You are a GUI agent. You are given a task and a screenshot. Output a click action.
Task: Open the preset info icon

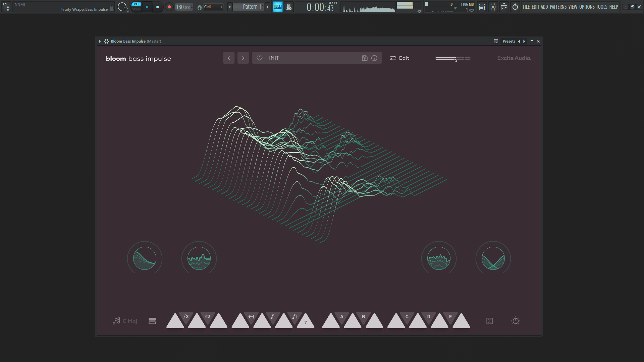[374, 58]
